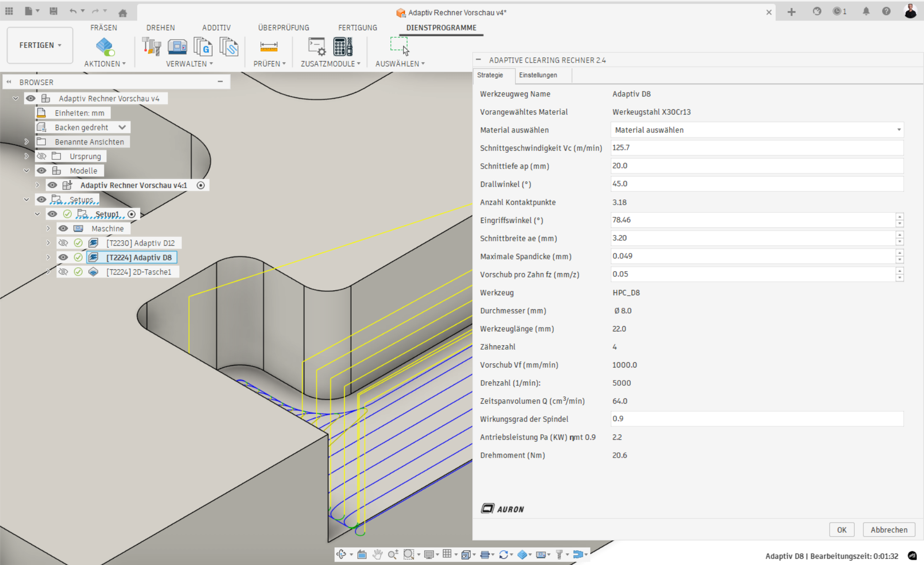Toggle visibility of the Ursprung folder
The image size is (924, 565).
pyautogui.click(x=41, y=156)
